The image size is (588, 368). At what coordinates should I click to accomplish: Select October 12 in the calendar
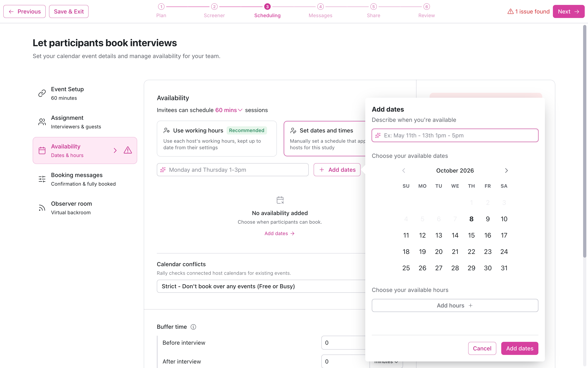tap(422, 235)
